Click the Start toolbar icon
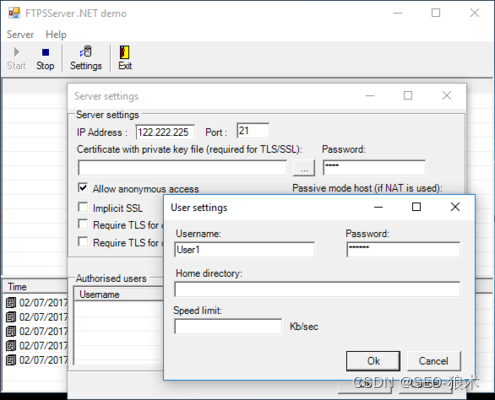 click(x=16, y=52)
